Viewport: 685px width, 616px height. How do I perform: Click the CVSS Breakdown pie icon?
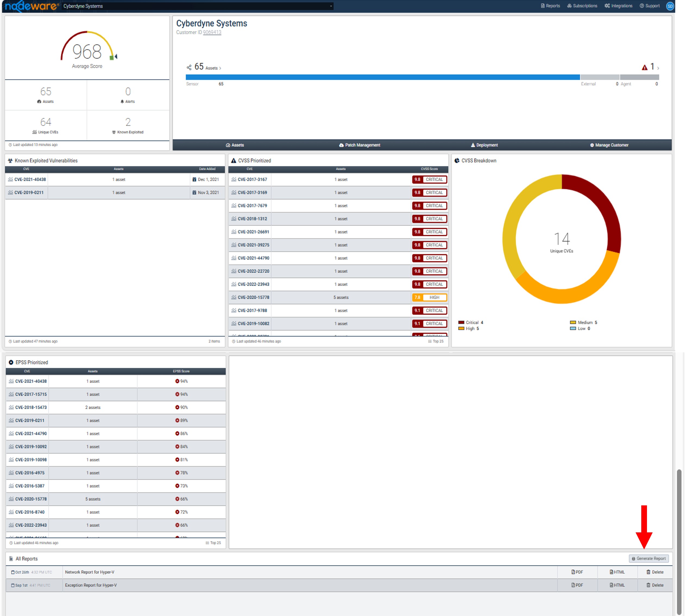point(457,161)
